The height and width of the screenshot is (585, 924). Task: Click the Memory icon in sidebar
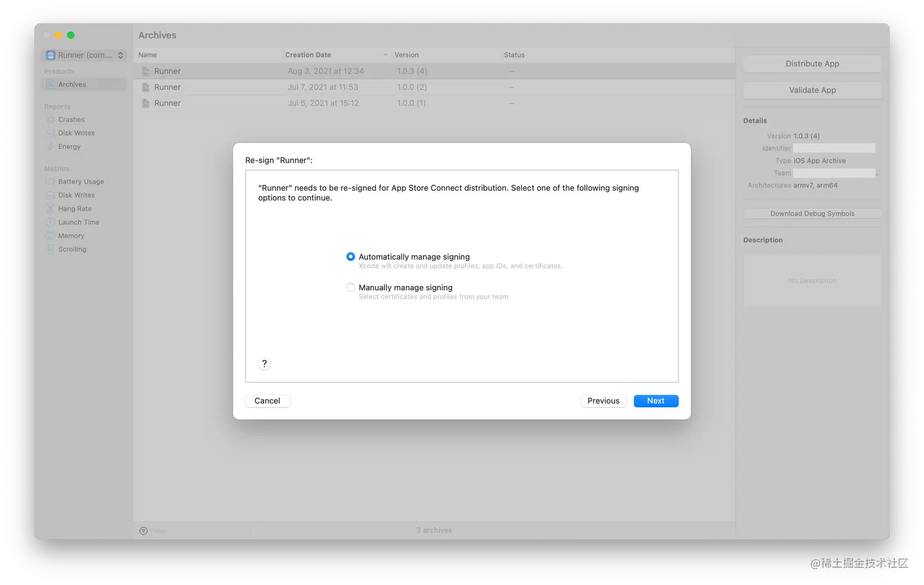[50, 235]
